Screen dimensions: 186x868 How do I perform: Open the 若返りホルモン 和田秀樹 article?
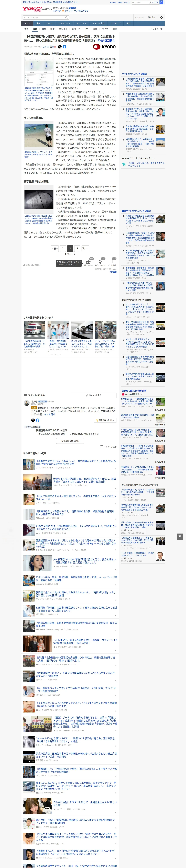(84, 480)
